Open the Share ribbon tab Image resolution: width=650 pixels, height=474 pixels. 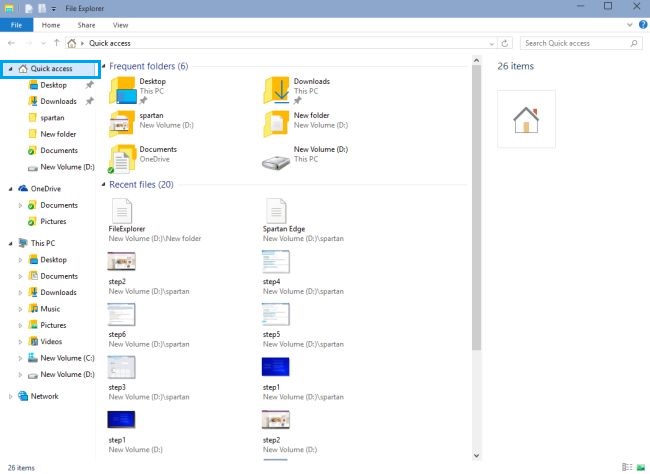(x=86, y=25)
